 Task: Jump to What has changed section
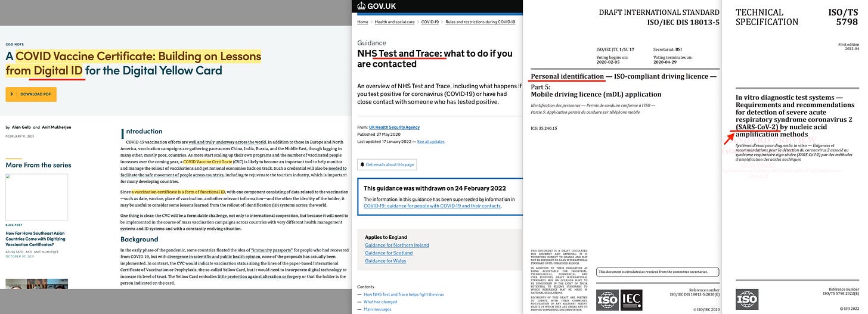click(380, 302)
